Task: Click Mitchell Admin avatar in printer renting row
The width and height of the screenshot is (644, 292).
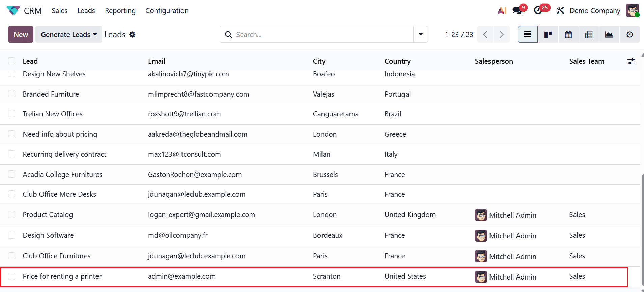Action: pos(481,277)
